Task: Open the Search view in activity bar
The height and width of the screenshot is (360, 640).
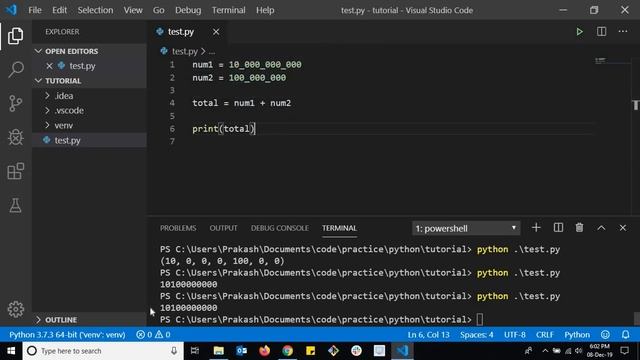Action: (16, 69)
